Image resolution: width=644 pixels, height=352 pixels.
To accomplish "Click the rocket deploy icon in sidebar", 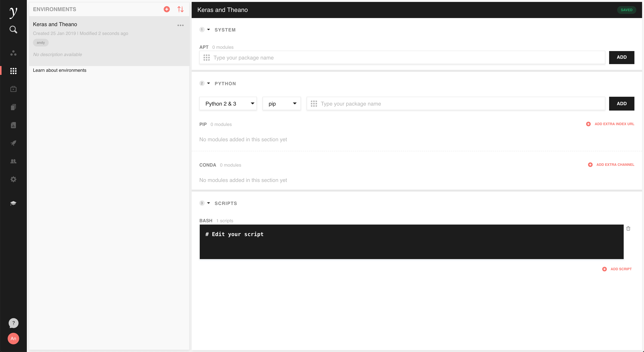I will (x=13, y=143).
